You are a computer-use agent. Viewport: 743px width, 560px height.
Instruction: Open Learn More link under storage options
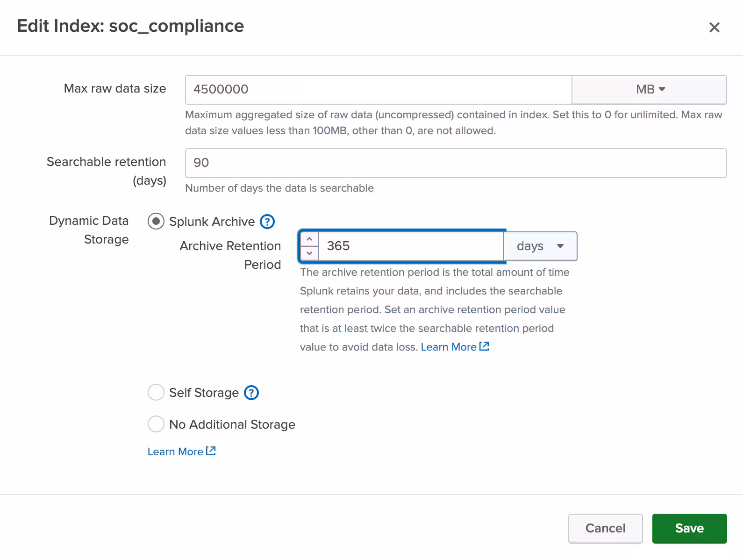point(175,452)
